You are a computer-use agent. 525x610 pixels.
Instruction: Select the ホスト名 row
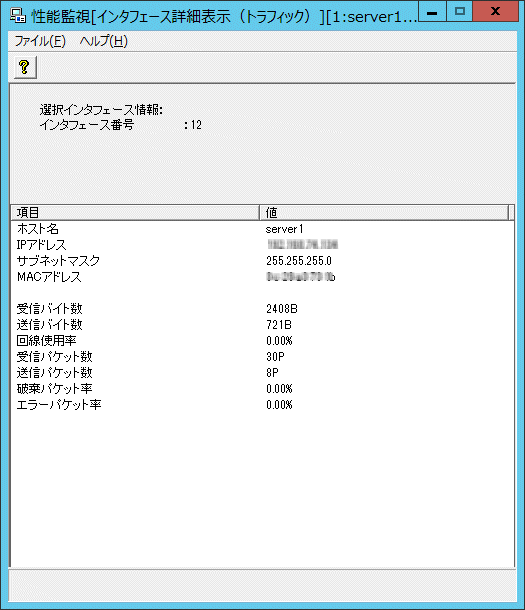(x=262, y=229)
